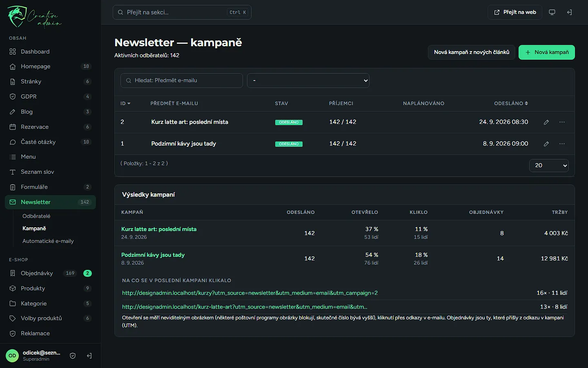Image resolution: width=588 pixels, height=368 pixels.
Task: Open the /kurzy UTM link
Action: (250, 293)
